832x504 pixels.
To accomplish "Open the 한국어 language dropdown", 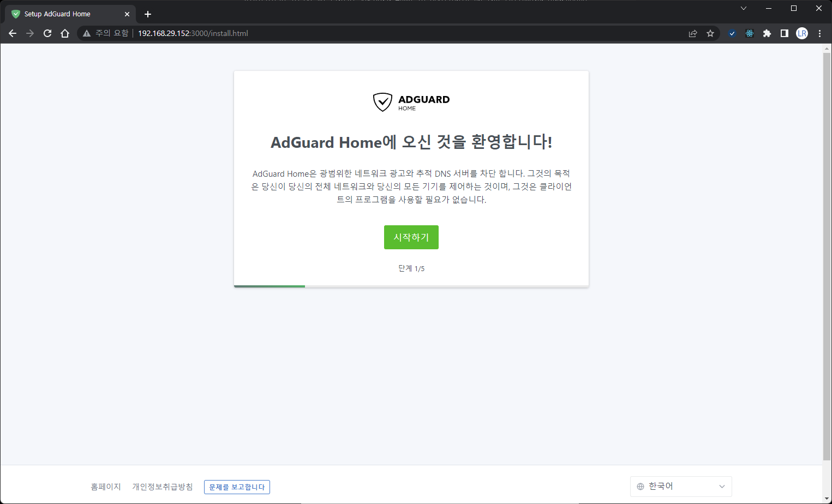I will (x=681, y=487).
